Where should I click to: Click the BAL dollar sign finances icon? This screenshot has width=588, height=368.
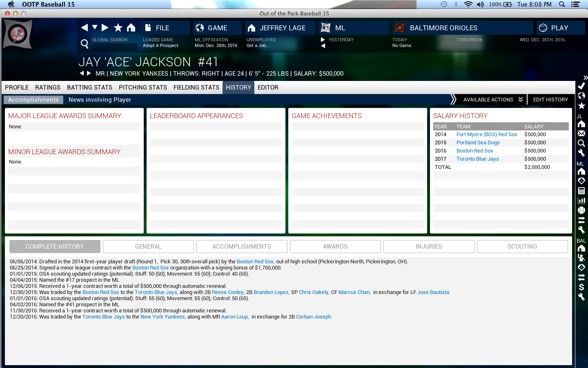581,287
